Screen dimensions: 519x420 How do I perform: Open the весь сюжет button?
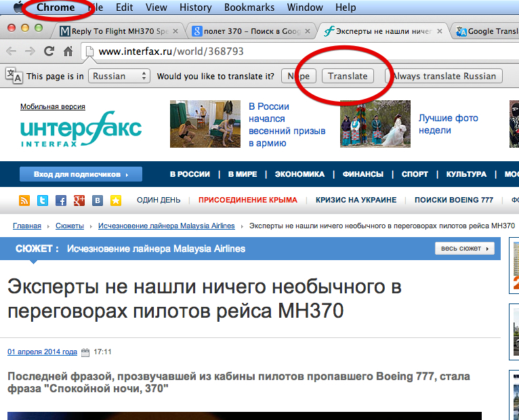click(x=465, y=249)
